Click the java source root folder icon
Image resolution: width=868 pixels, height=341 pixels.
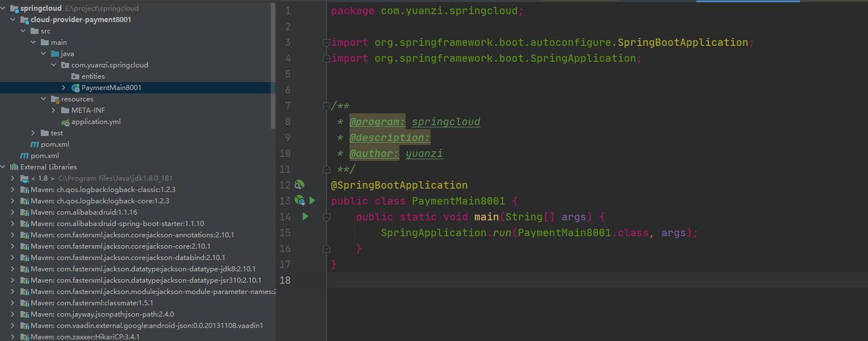(55, 54)
